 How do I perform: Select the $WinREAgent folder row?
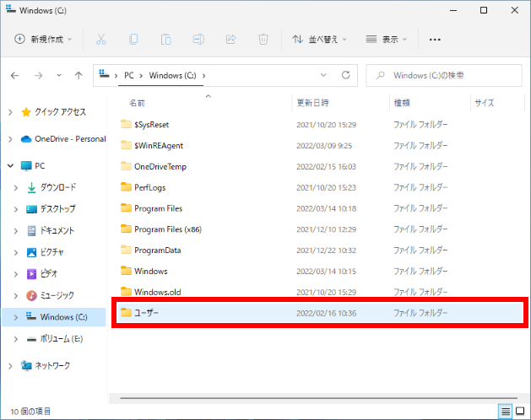pyautogui.click(x=318, y=146)
